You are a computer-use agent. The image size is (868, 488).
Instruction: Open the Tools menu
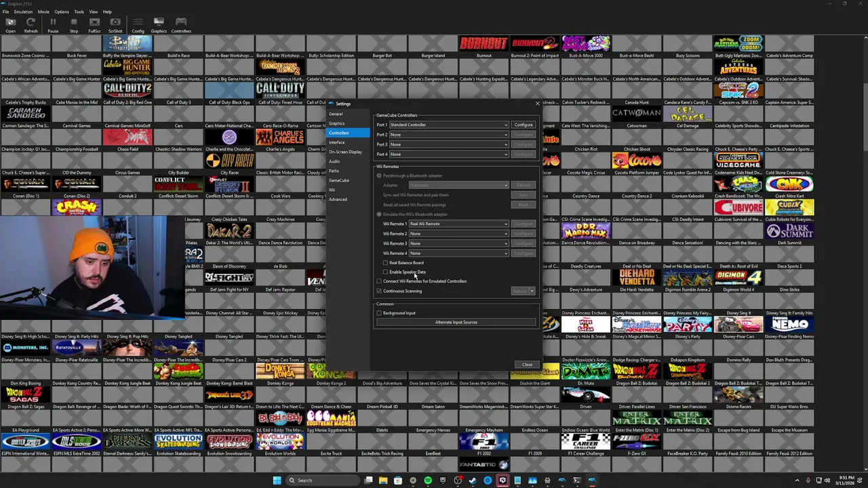79,12
